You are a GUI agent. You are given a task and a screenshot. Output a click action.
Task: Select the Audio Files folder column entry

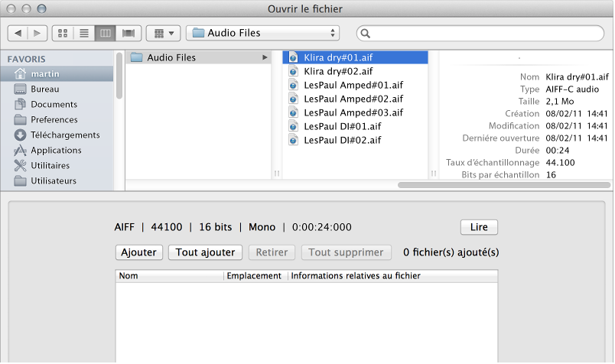(x=198, y=57)
